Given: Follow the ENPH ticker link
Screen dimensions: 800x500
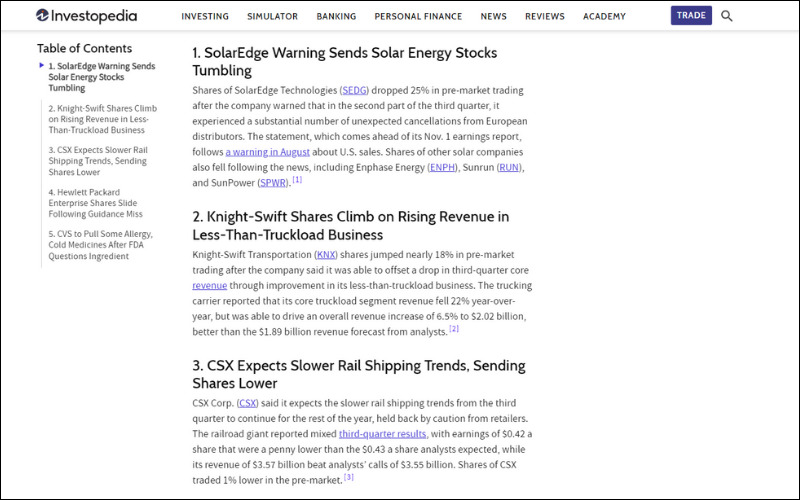Looking at the screenshot, I should (x=442, y=167).
